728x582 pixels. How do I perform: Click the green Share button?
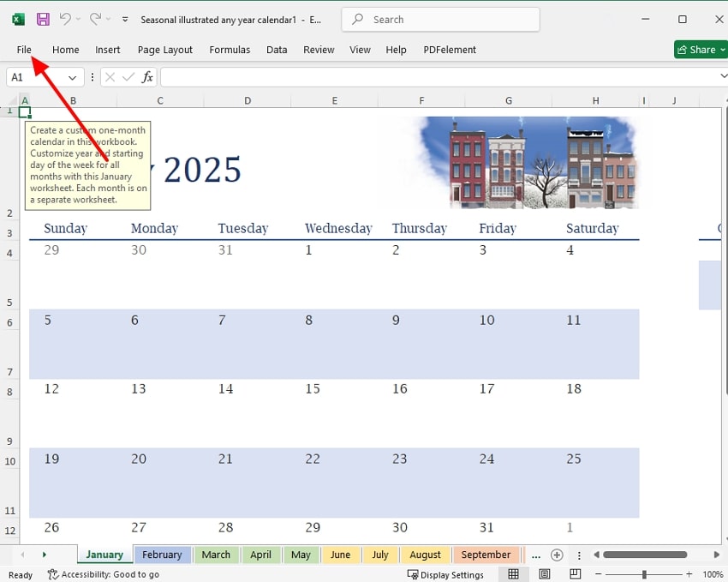701,49
